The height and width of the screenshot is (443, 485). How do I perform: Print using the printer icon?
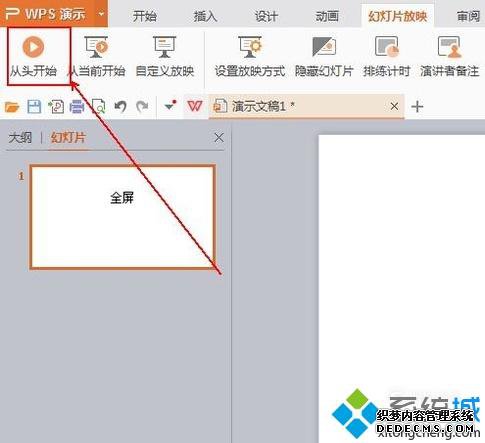[x=77, y=107]
